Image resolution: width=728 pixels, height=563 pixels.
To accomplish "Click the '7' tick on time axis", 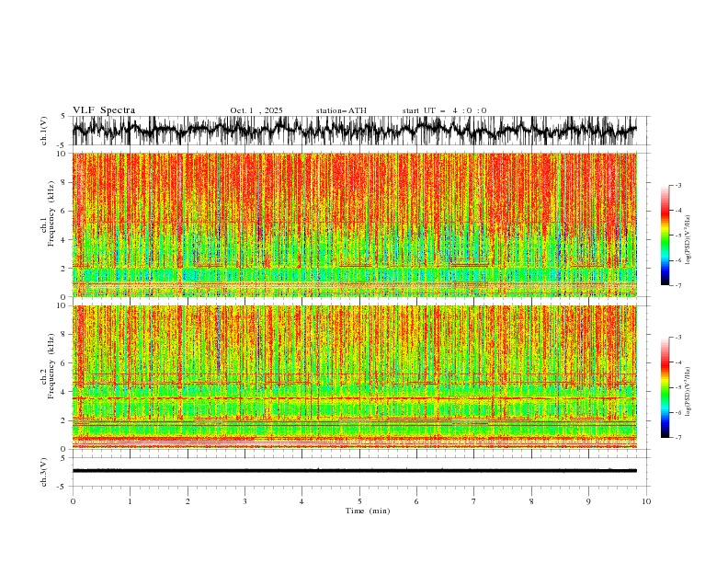I will tap(474, 501).
